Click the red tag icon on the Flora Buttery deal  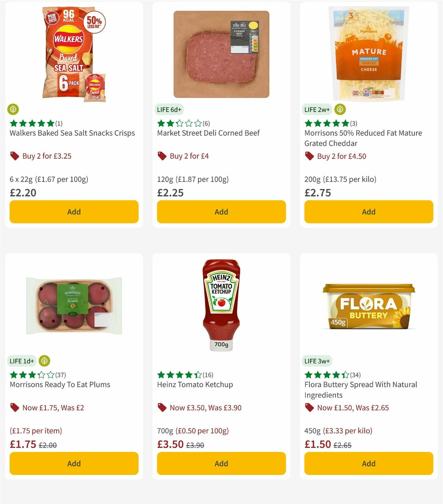click(x=309, y=408)
